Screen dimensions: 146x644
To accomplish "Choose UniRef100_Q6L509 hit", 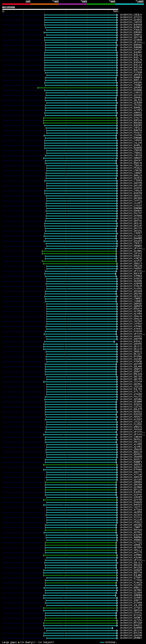I will pos(131,100).
